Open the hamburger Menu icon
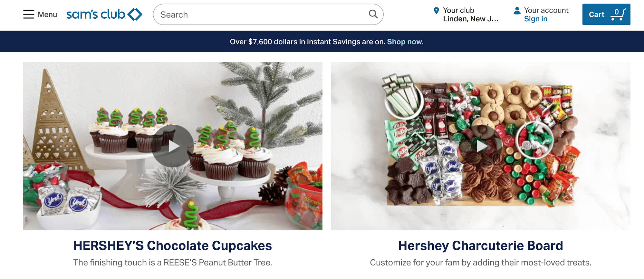This screenshot has height=279, width=644. pyautogui.click(x=29, y=14)
